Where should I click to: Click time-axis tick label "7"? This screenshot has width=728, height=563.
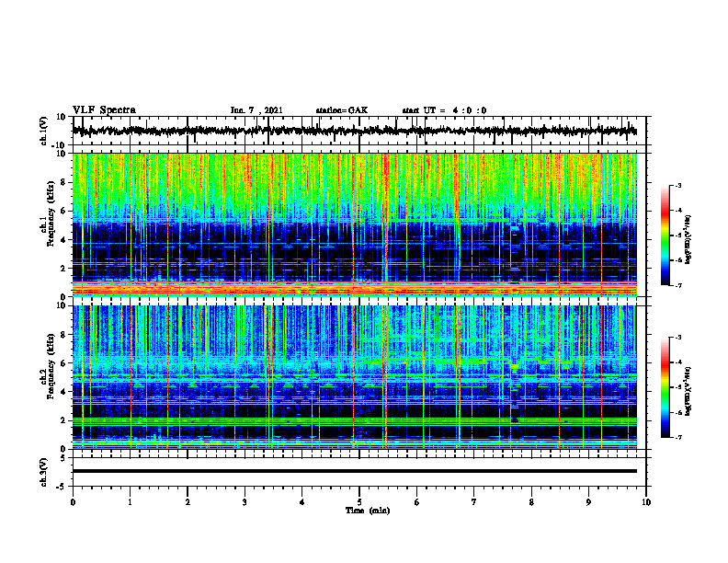click(474, 502)
